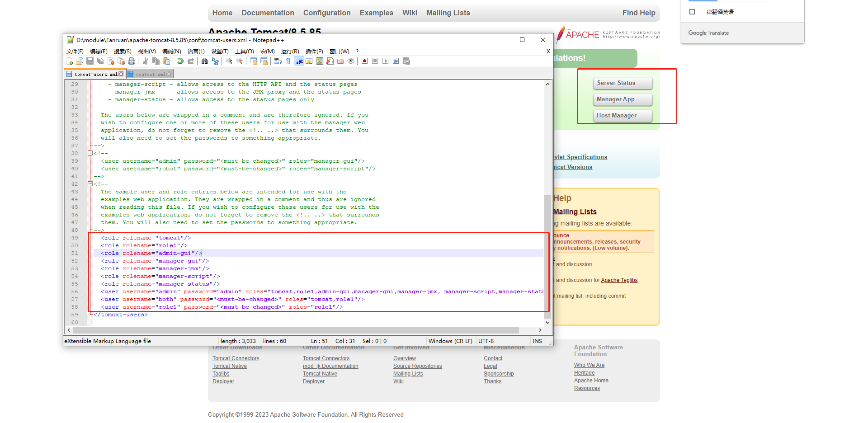Open the 编码(N) menu
The image size is (868, 423).
click(x=172, y=52)
